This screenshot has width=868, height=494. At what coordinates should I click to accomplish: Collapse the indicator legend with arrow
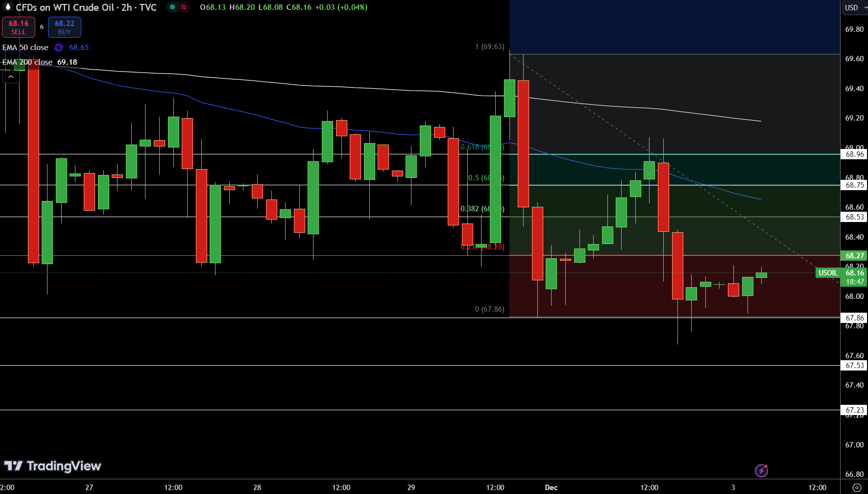(11, 77)
